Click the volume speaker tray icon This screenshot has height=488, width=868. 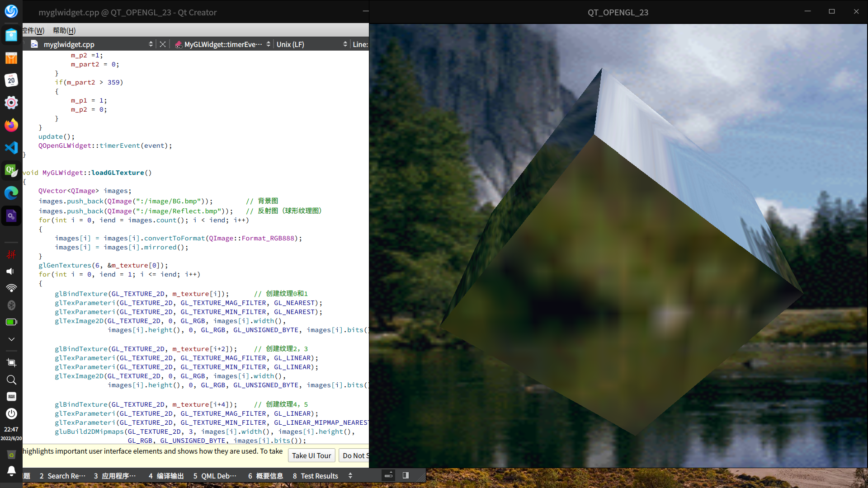click(x=11, y=271)
